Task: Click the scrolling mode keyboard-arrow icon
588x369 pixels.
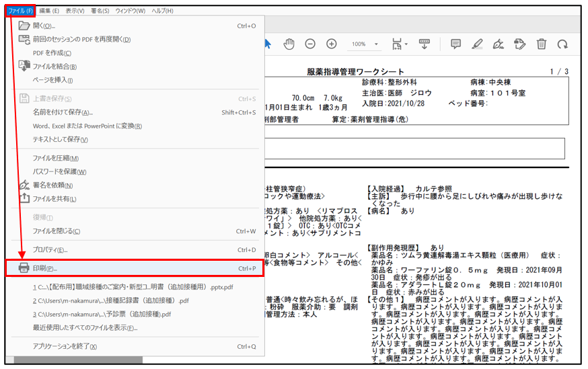Action: pyautogui.click(x=425, y=44)
